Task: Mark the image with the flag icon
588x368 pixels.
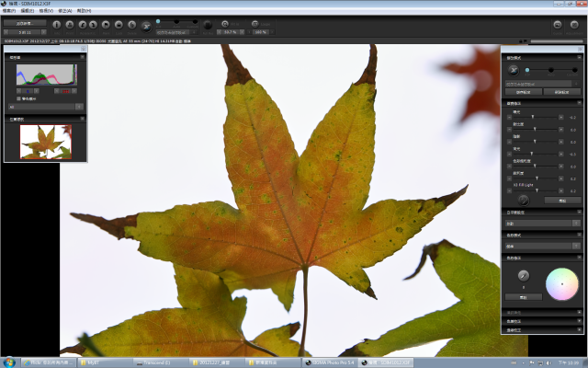Action: pos(106,25)
